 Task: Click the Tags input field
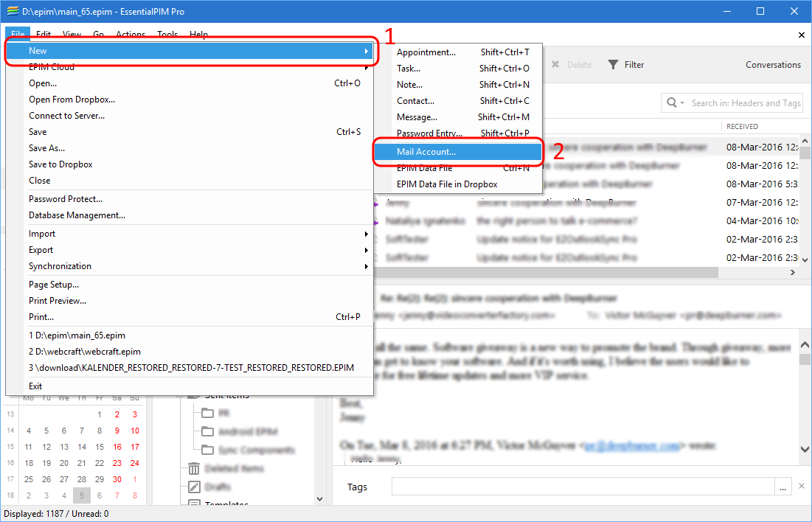(583, 487)
